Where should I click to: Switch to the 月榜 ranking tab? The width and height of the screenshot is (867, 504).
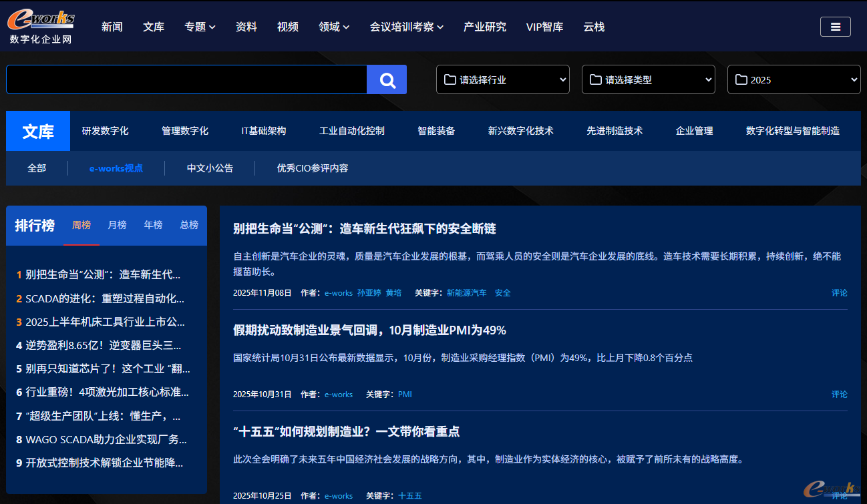[x=117, y=225]
